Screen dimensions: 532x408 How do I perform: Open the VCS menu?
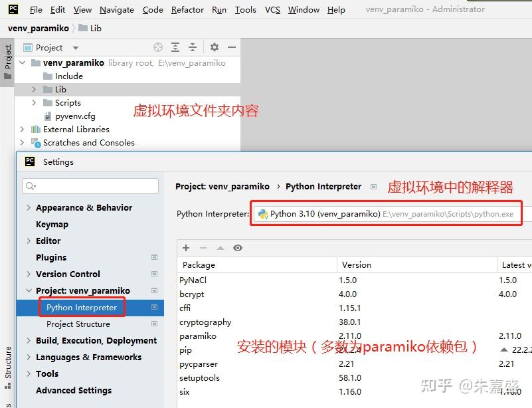tap(272, 10)
